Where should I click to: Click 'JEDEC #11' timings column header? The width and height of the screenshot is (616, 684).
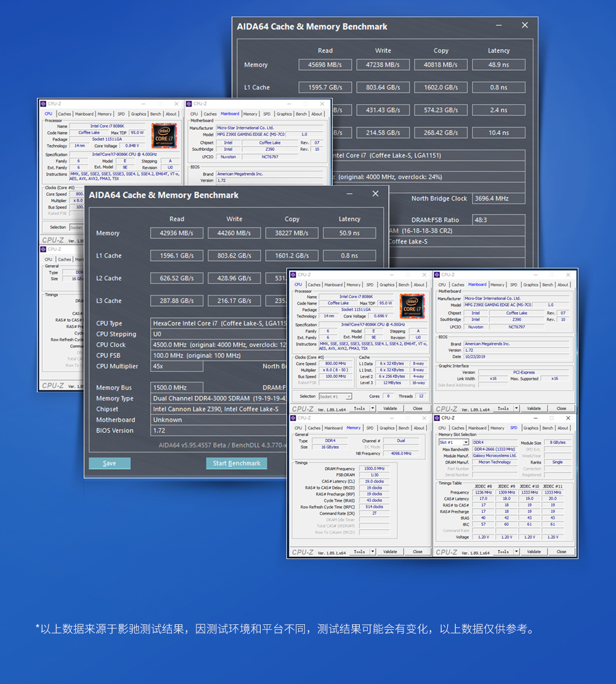pyautogui.click(x=553, y=486)
